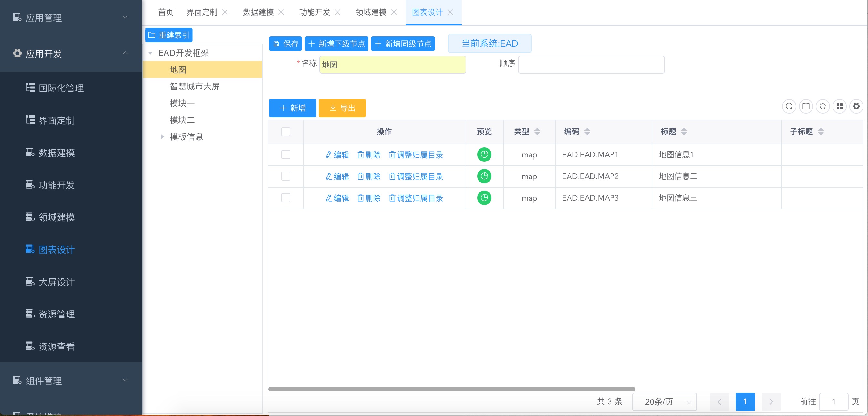Click the 大屏设计 sidebar icon

(x=30, y=281)
